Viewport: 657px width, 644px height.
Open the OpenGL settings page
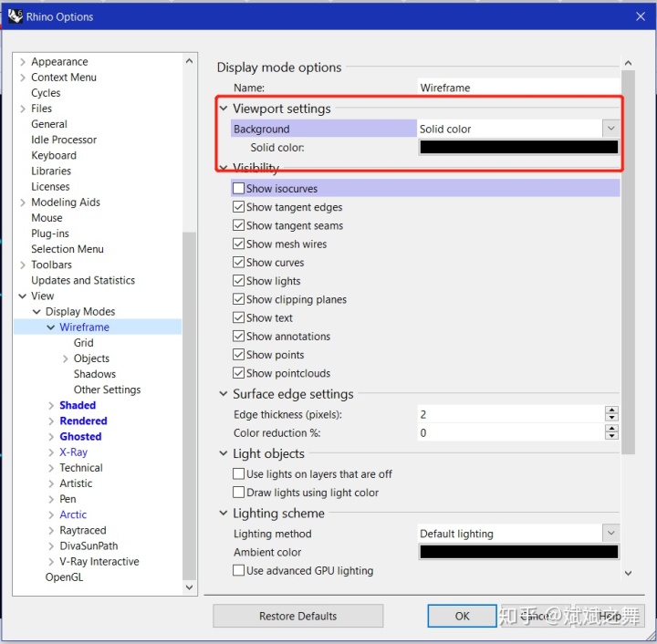64,577
